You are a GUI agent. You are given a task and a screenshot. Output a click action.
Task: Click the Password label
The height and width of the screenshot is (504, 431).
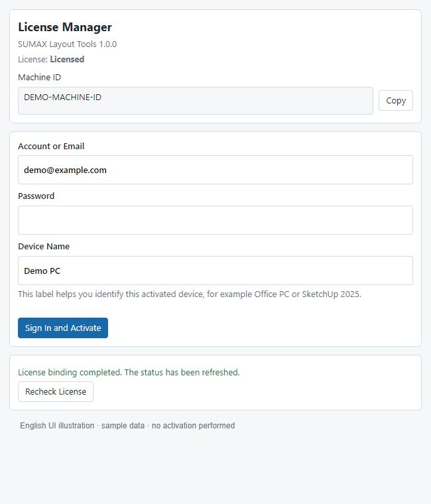36,196
